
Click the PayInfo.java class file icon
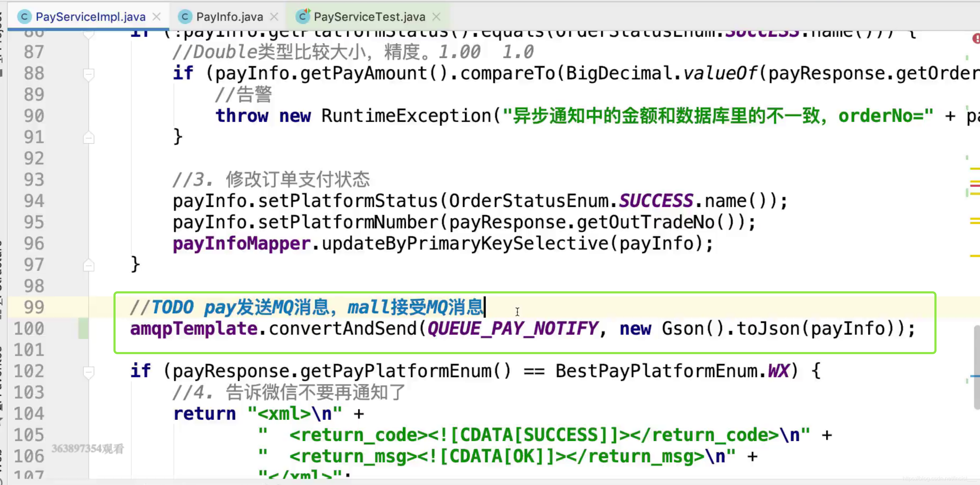tap(185, 17)
